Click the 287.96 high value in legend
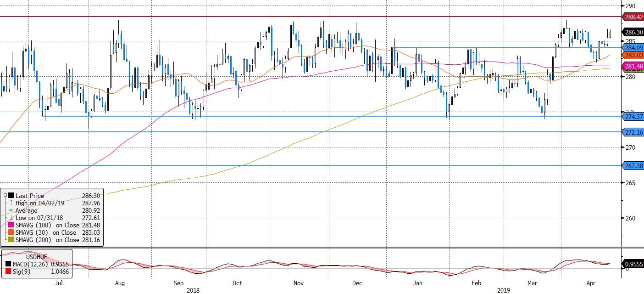This screenshot has width=644, height=294. [90, 203]
